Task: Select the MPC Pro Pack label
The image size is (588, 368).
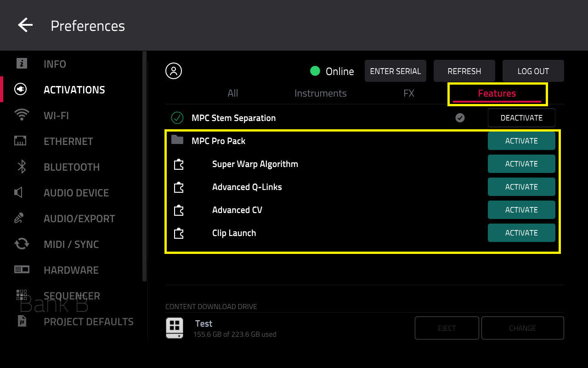Action: tap(219, 141)
